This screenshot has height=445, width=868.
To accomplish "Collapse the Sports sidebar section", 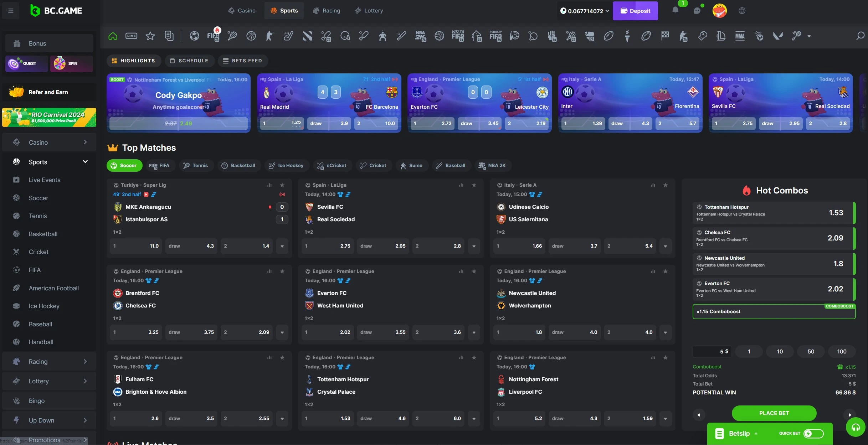I will 85,162.
